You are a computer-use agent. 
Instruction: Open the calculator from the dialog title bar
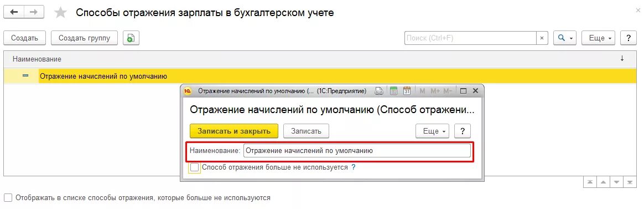[393, 91]
